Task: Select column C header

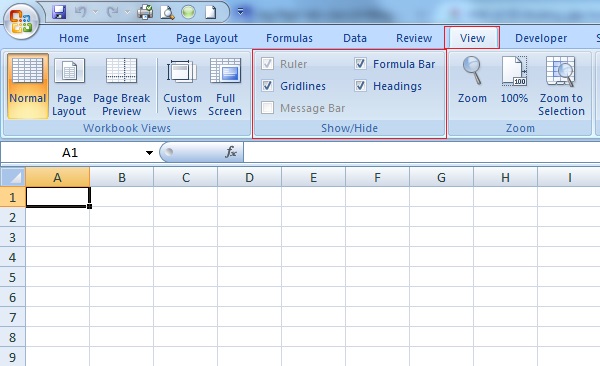Action: pos(186,177)
